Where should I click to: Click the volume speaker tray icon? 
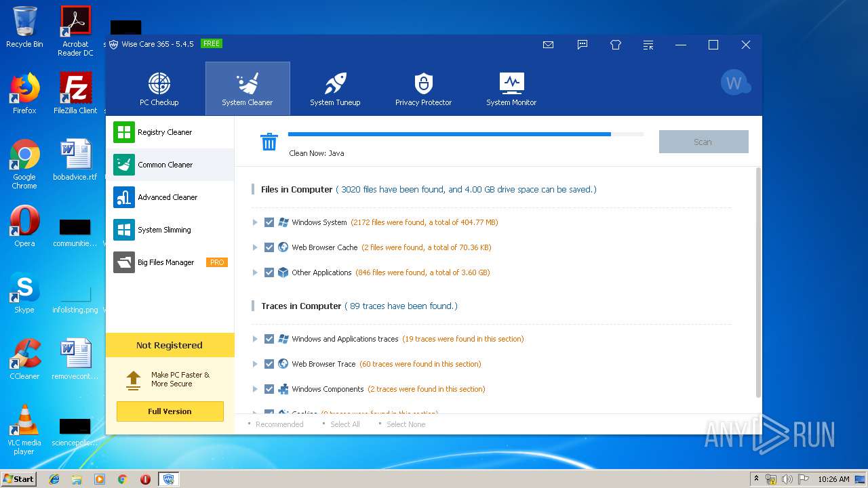787,479
